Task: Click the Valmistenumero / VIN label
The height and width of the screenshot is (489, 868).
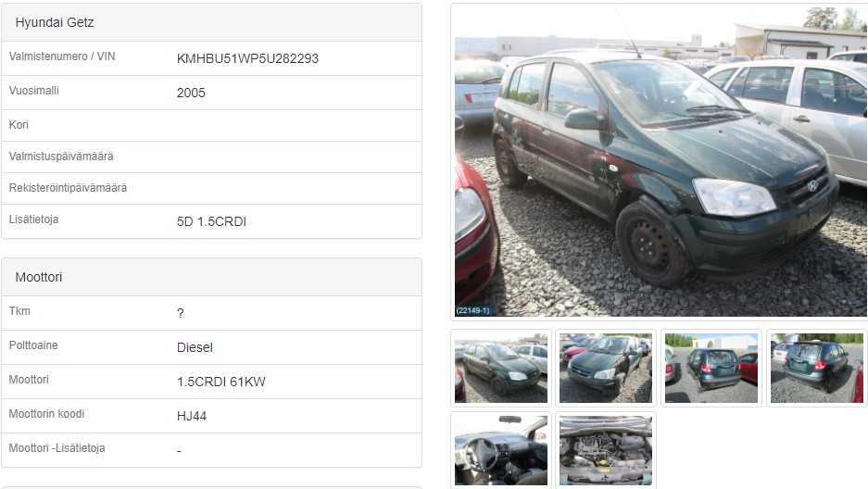Action: (62, 56)
